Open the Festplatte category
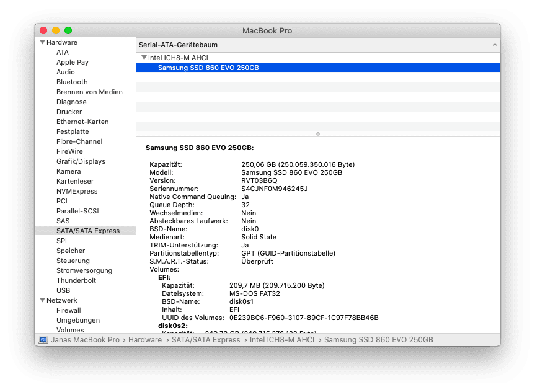 pyautogui.click(x=73, y=131)
